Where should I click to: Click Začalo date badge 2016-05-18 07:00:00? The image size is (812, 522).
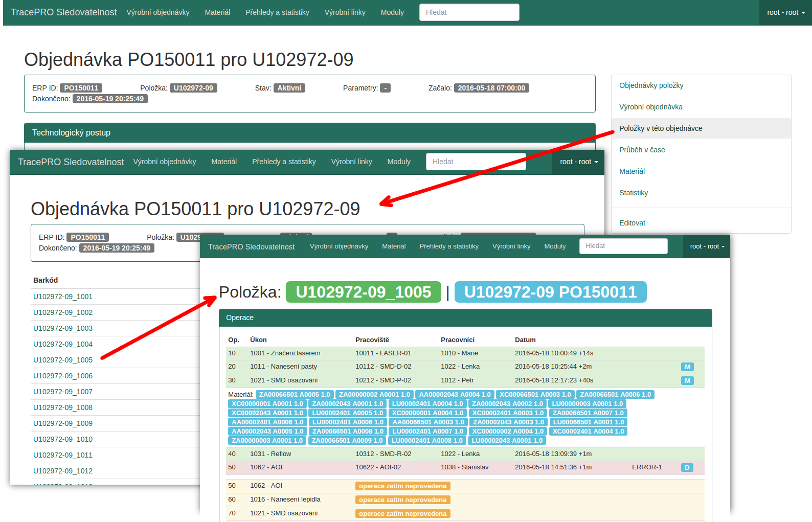coord(491,88)
